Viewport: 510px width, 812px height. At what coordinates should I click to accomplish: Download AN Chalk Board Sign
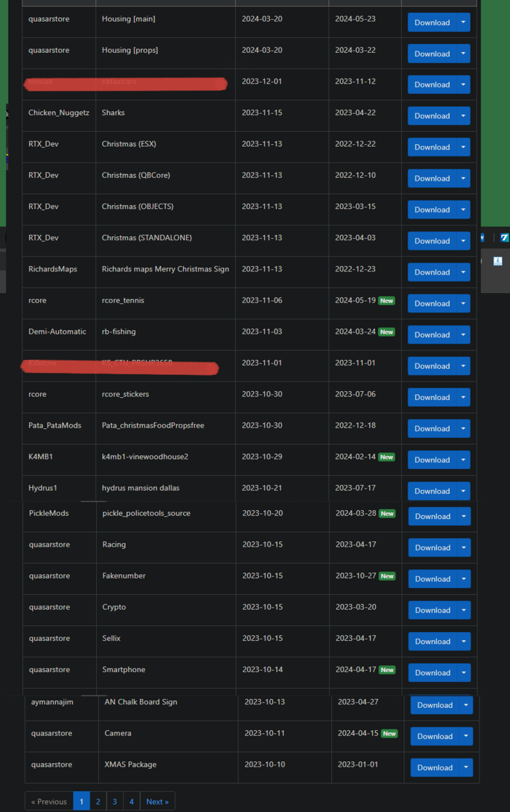coord(435,705)
